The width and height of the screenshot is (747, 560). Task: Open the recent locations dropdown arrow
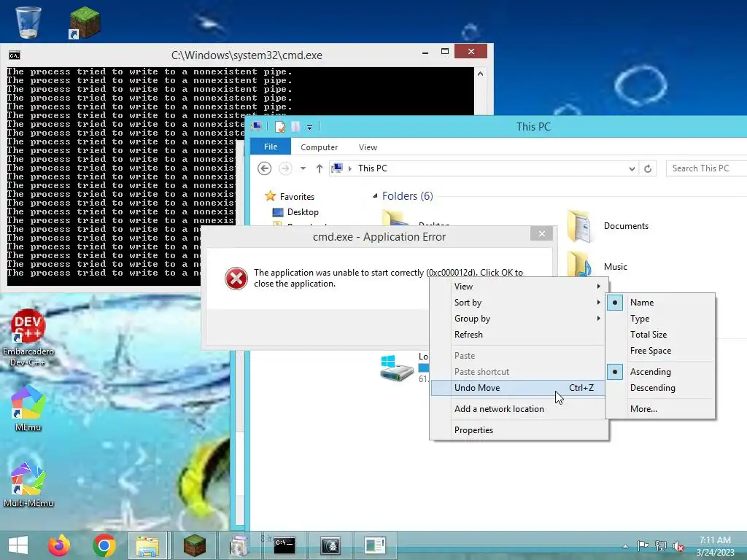[x=303, y=168]
